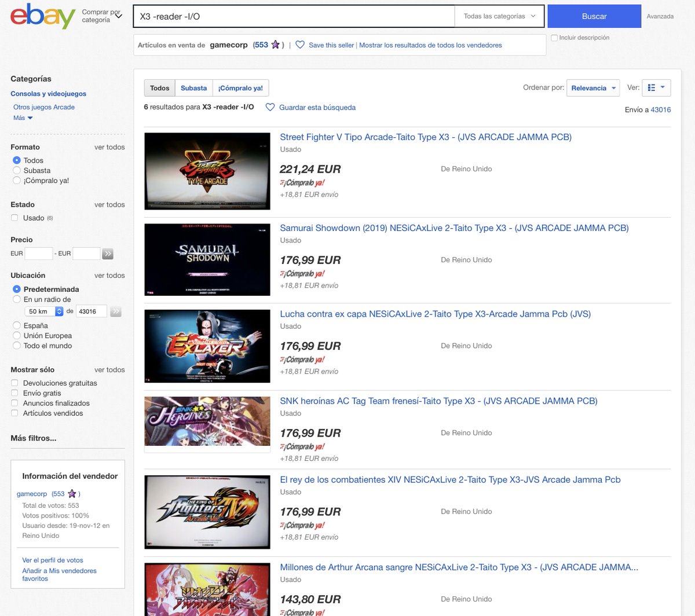695x616 pixels.
Task: Open EX Layer listing thumbnail
Action: coord(207,346)
